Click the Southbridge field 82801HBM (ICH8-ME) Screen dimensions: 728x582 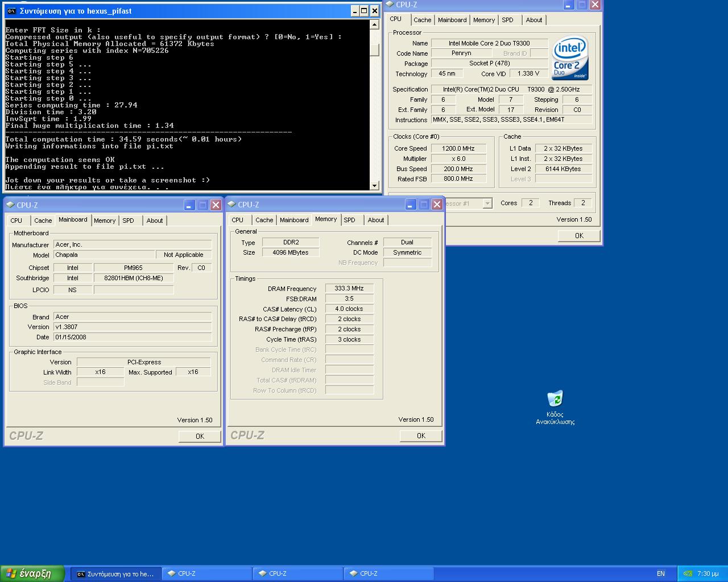pyautogui.click(x=133, y=278)
